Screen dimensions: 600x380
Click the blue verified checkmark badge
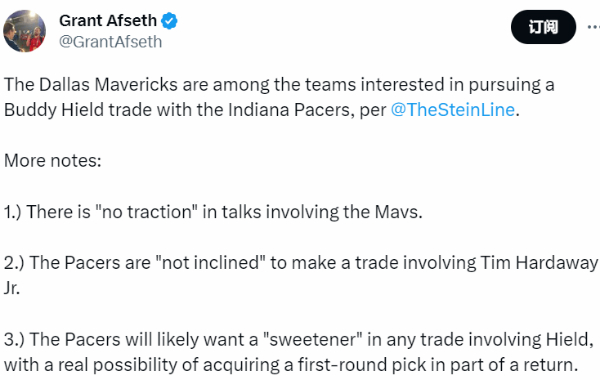tap(169, 21)
